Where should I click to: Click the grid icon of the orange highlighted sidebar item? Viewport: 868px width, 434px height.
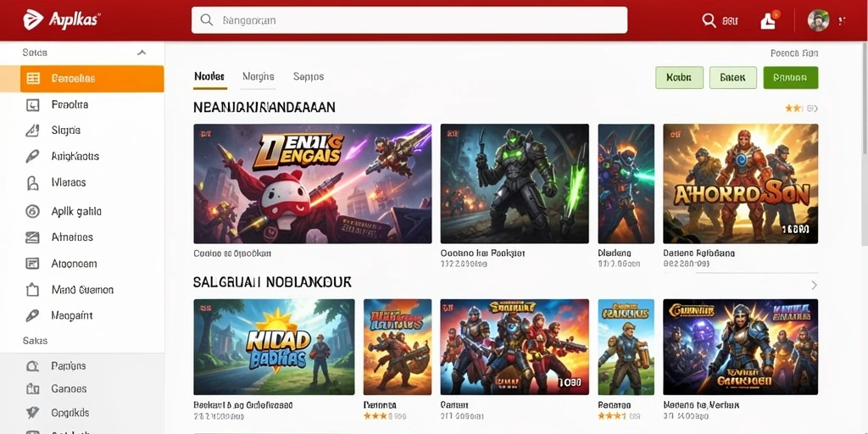pyautogui.click(x=33, y=79)
